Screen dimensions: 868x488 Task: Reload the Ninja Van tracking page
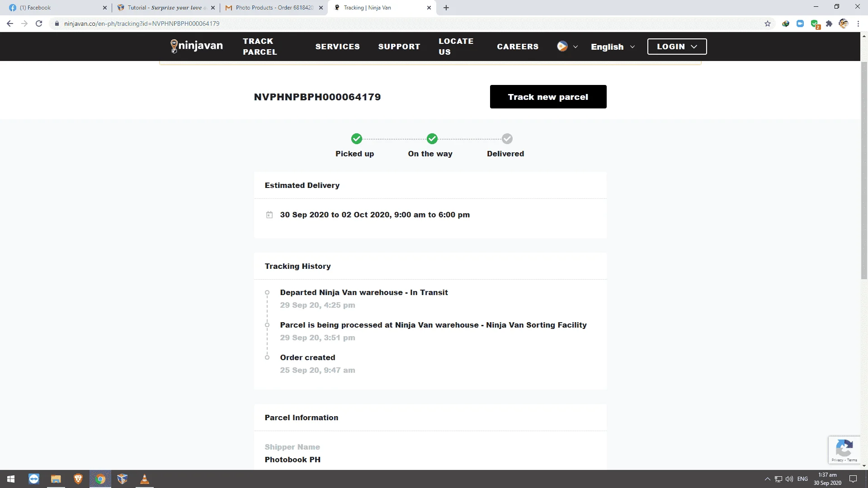point(39,23)
